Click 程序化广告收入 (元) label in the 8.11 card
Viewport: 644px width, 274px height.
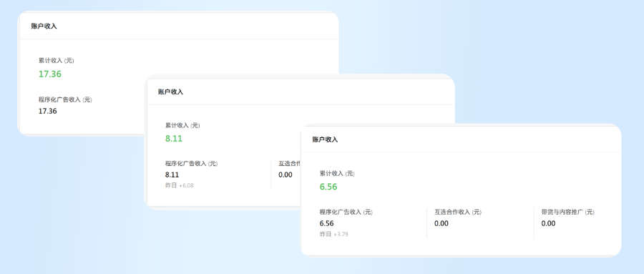pyautogui.click(x=191, y=164)
